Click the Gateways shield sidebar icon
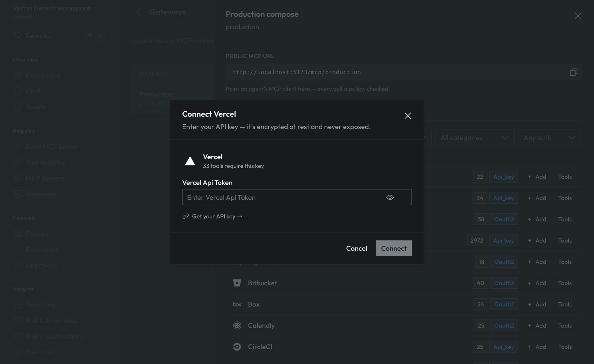This screenshot has width=594, height=364. click(17, 194)
